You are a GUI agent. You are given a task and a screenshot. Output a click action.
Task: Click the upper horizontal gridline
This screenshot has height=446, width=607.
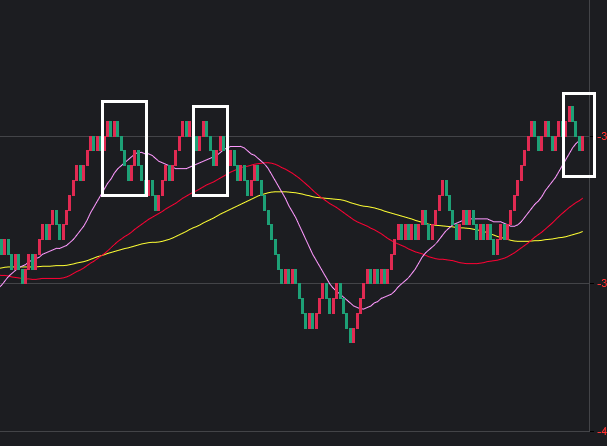(300, 136)
